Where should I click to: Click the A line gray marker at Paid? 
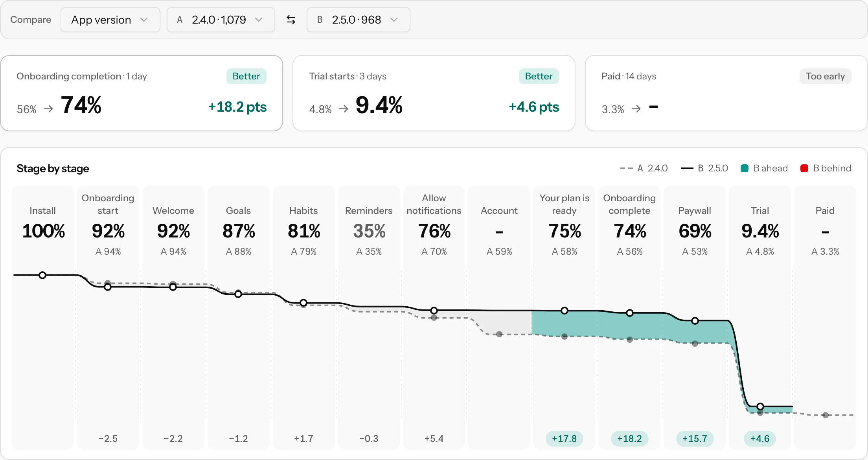click(826, 415)
